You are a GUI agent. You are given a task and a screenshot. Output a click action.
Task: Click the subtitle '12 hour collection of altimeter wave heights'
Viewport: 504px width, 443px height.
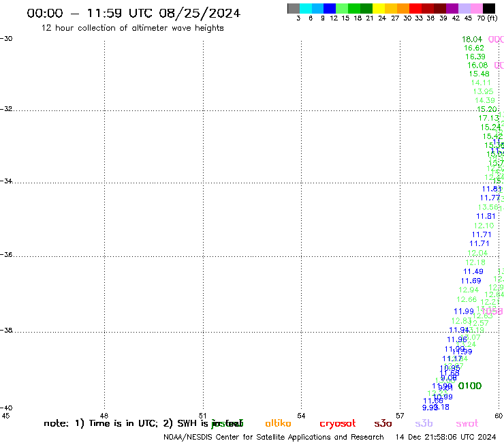[x=132, y=28]
